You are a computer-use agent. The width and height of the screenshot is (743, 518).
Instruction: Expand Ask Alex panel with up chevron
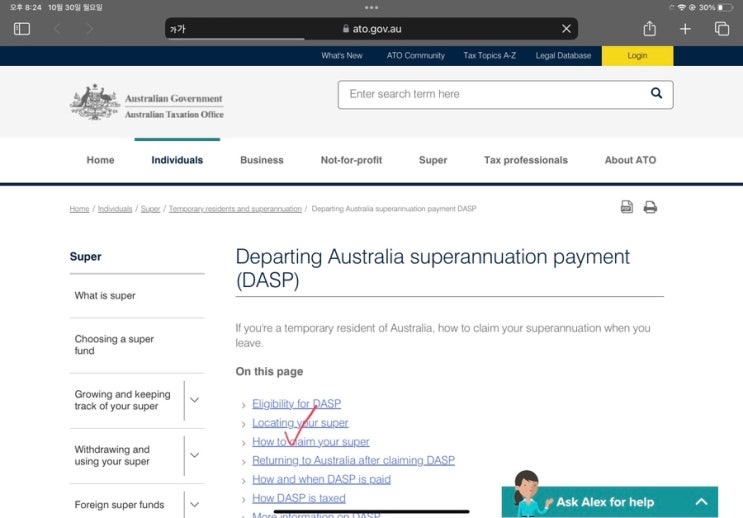pos(701,502)
